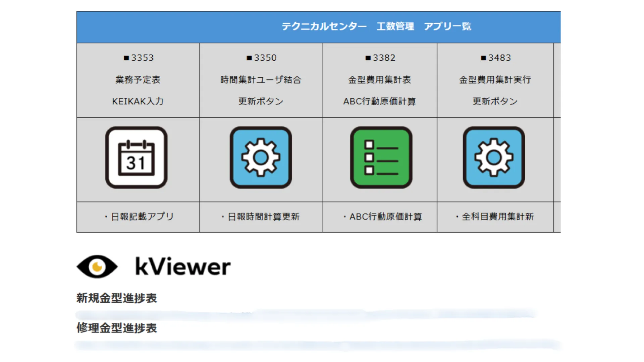Click the blue gear icon for app 3483
The width and height of the screenshot is (644, 362).
tap(494, 158)
